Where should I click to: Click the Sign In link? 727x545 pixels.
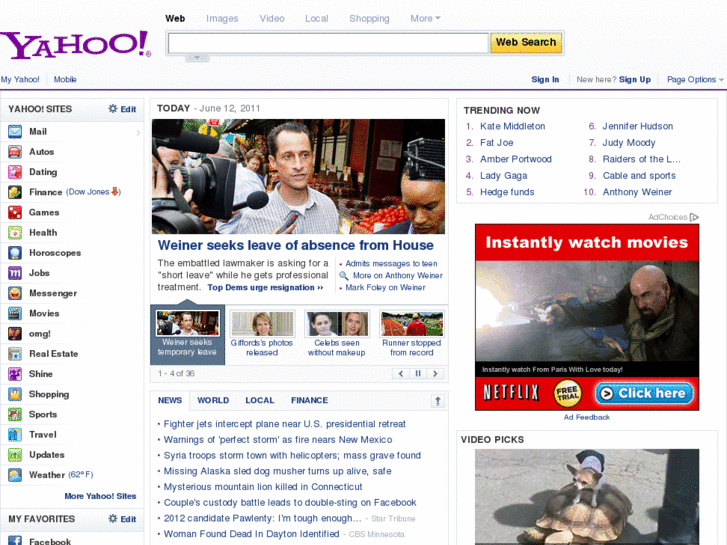(545, 79)
